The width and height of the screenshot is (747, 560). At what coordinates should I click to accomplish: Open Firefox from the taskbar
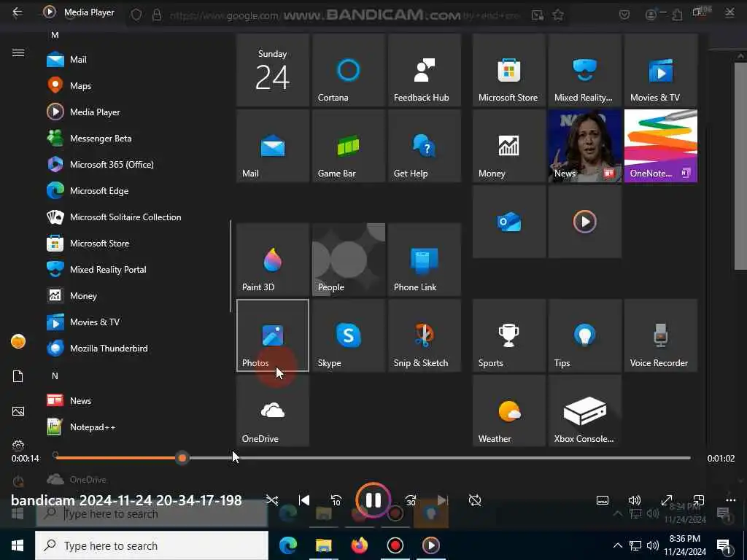pyautogui.click(x=359, y=545)
